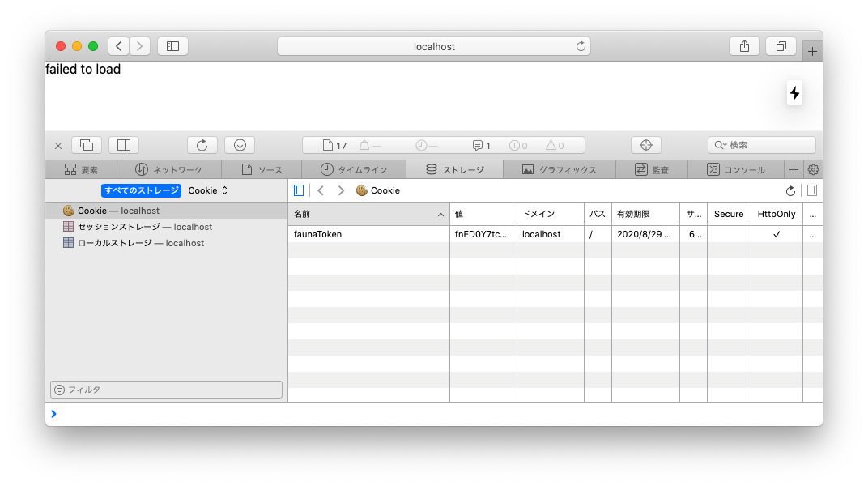Detach the inspector into a separate window
The width and height of the screenshot is (868, 486).
tap(87, 145)
